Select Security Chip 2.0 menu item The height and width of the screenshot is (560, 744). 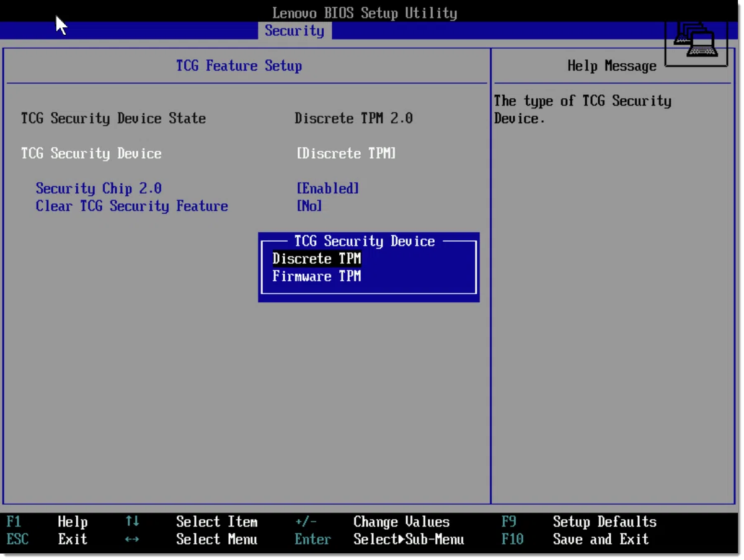(x=99, y=189)
